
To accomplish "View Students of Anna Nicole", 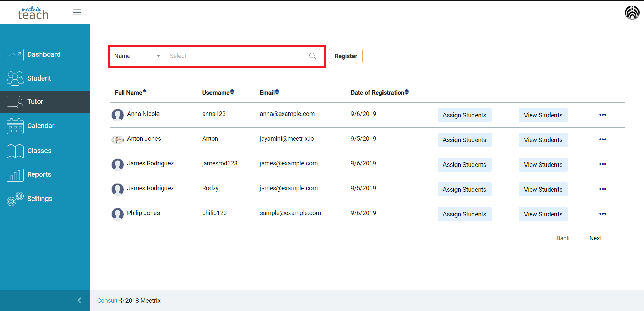I will [x=543, y=115].
